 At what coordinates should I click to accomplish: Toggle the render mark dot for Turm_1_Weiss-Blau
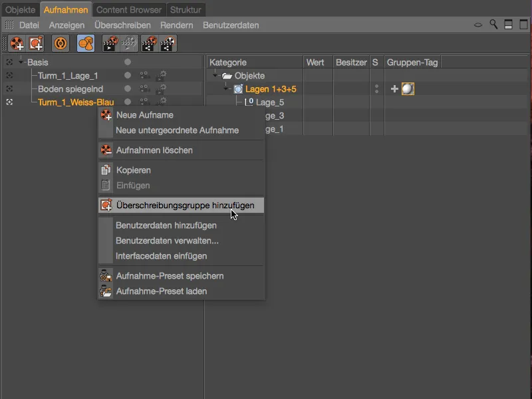coord(128,102)
